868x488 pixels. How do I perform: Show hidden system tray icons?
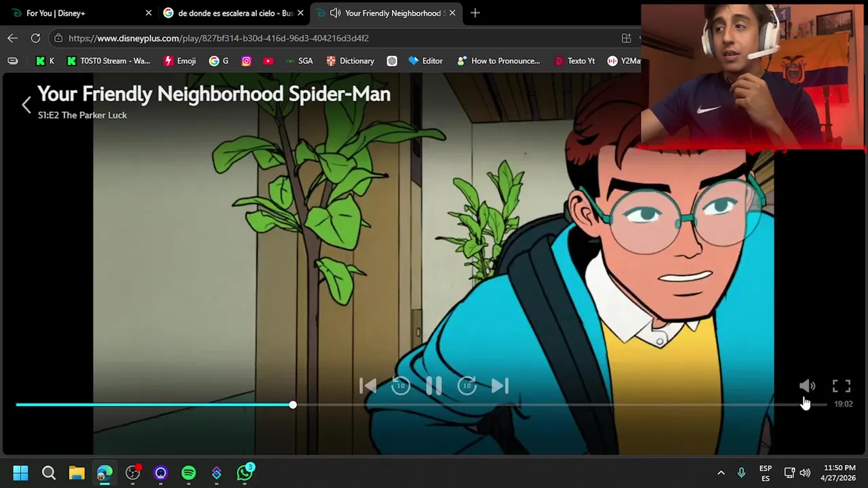[x=721, y=473]
